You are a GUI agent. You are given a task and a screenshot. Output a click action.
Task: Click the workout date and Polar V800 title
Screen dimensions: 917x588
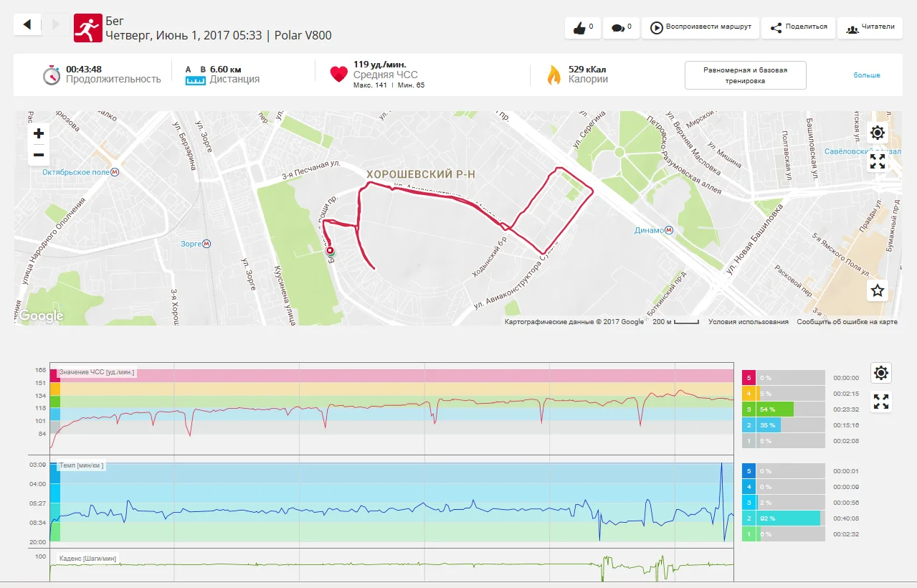click(x=219, y=35)
